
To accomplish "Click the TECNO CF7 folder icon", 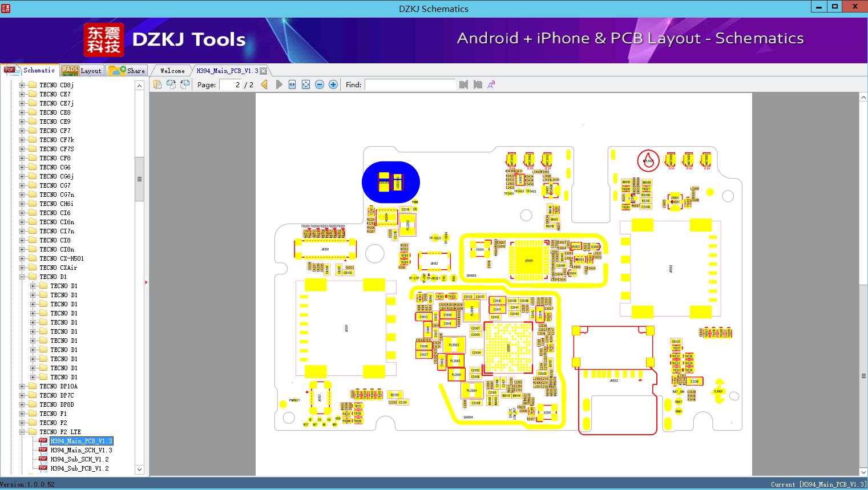I will (x=32, y=131).
